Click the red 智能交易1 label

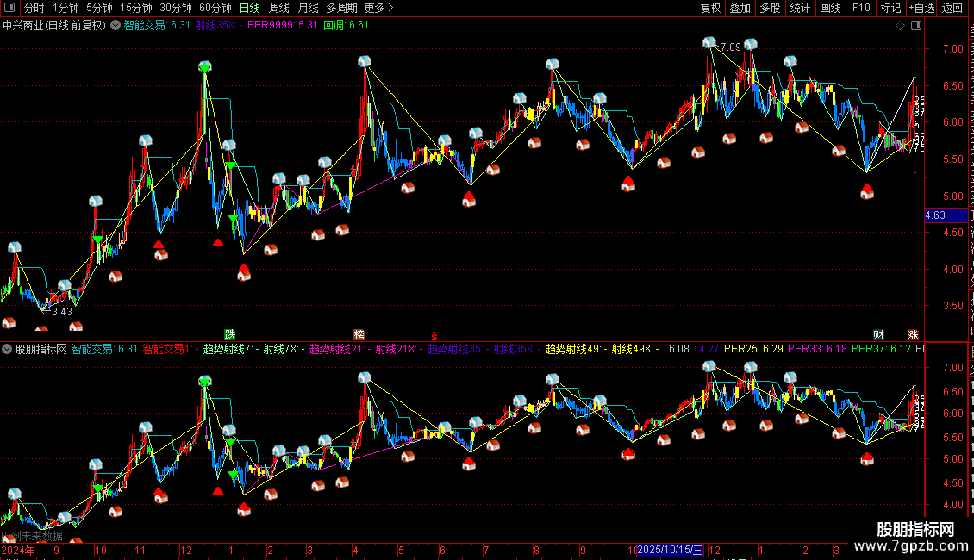click(x=168, y=350)
